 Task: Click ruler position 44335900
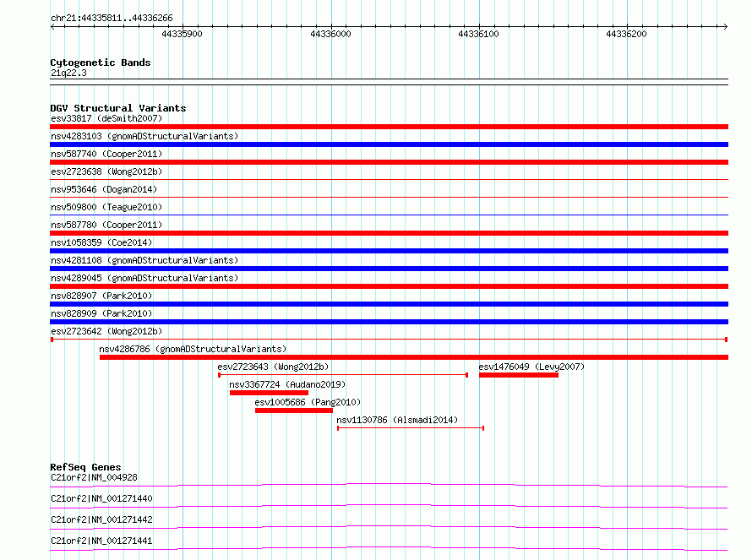click(x=182, y=34)
